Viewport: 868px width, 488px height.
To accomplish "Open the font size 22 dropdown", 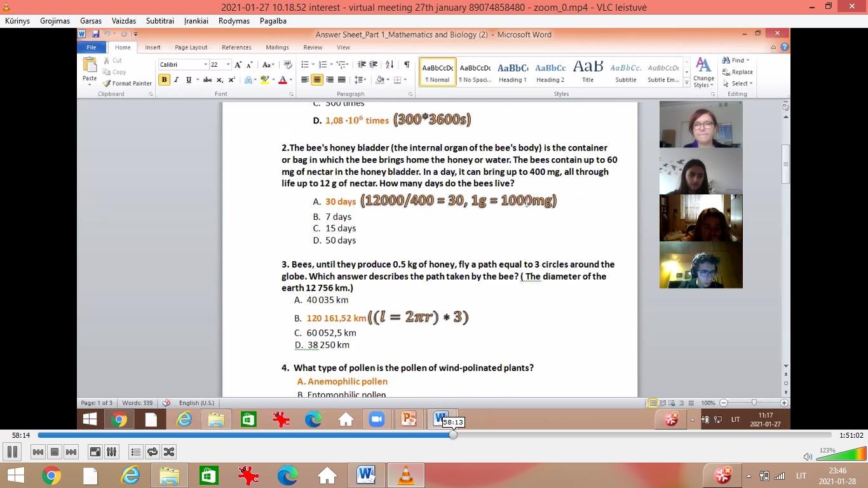I will pos(228,65).
